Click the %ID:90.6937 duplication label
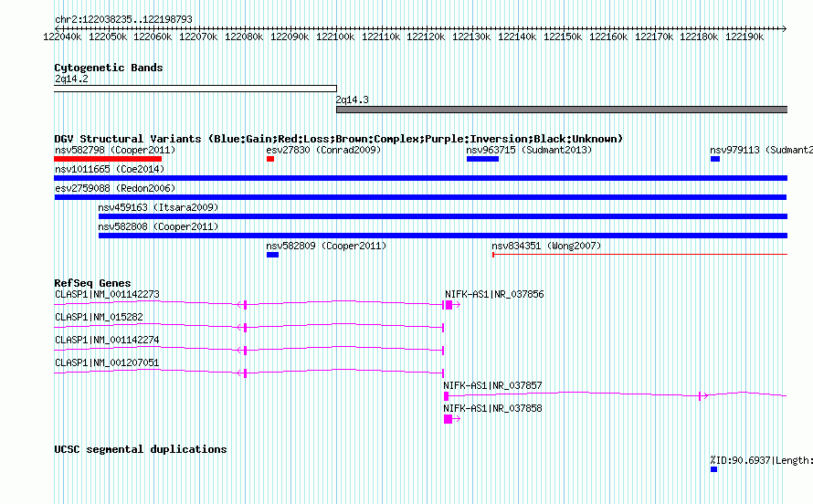Image resolution: width=813 pixels, height=504 pixels. click(761, 460)
